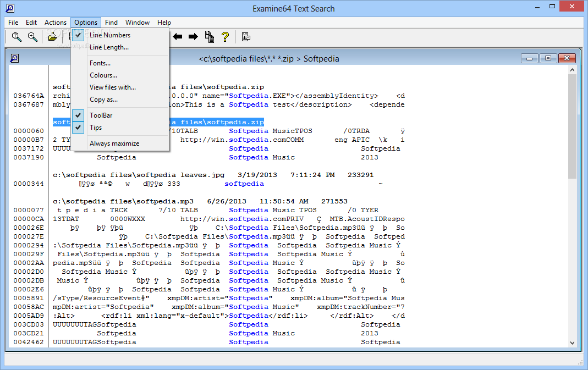Click blue softpedia match on line 0000344
The width and height of the screenshot is (588, 370).
click(x=244, y=184)
